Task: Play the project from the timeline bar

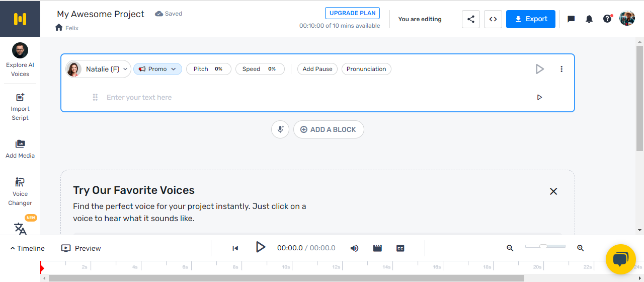Action: [x=260, y=247]
